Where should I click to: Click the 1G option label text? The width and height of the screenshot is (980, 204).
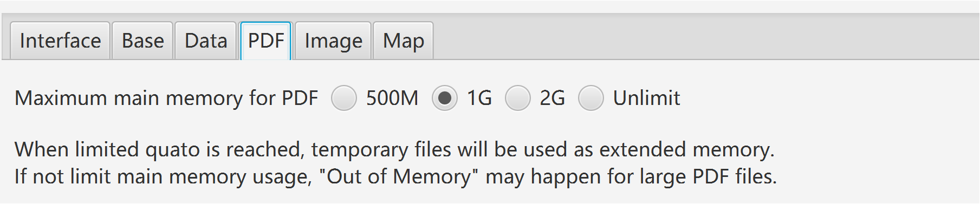point(479,98)
